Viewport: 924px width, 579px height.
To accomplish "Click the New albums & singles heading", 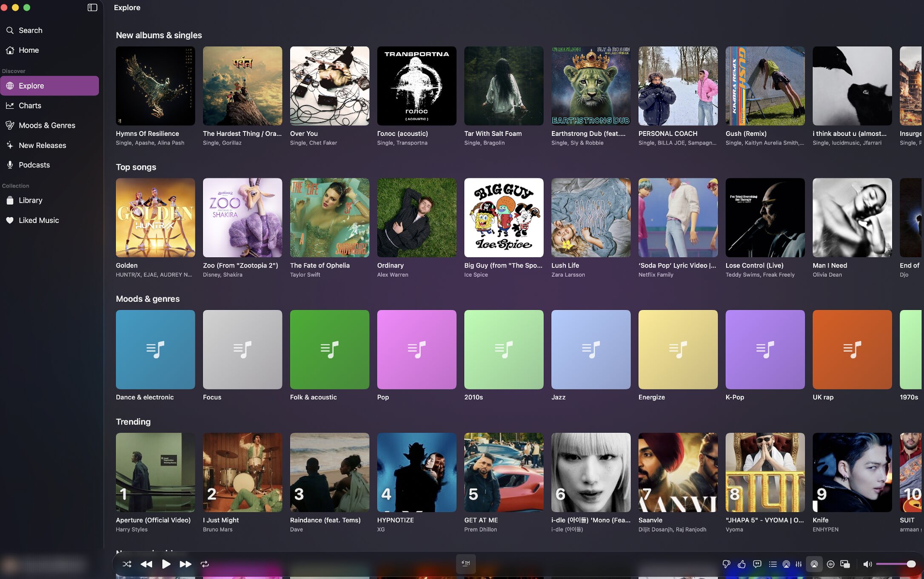I will pos(159,35).
